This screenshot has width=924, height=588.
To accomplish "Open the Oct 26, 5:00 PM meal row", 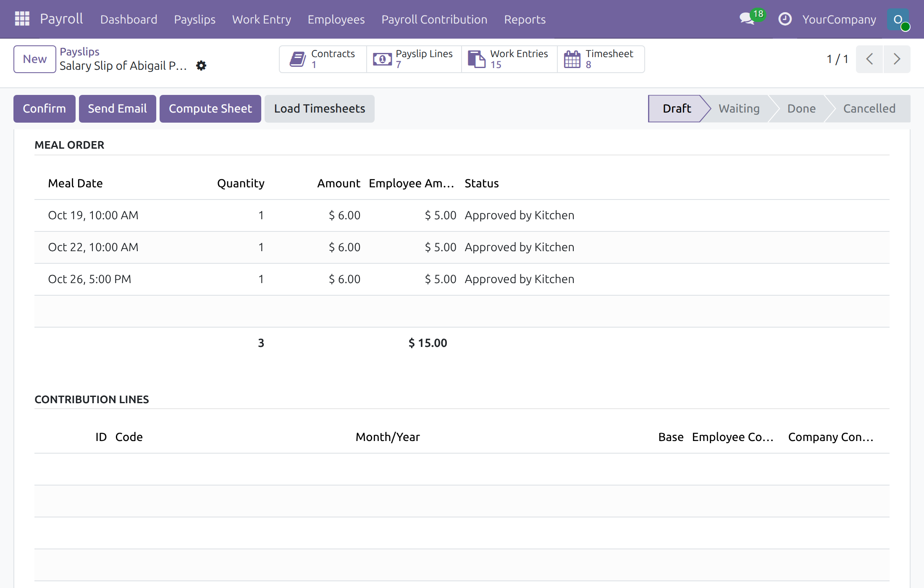I will coord(462,279).
